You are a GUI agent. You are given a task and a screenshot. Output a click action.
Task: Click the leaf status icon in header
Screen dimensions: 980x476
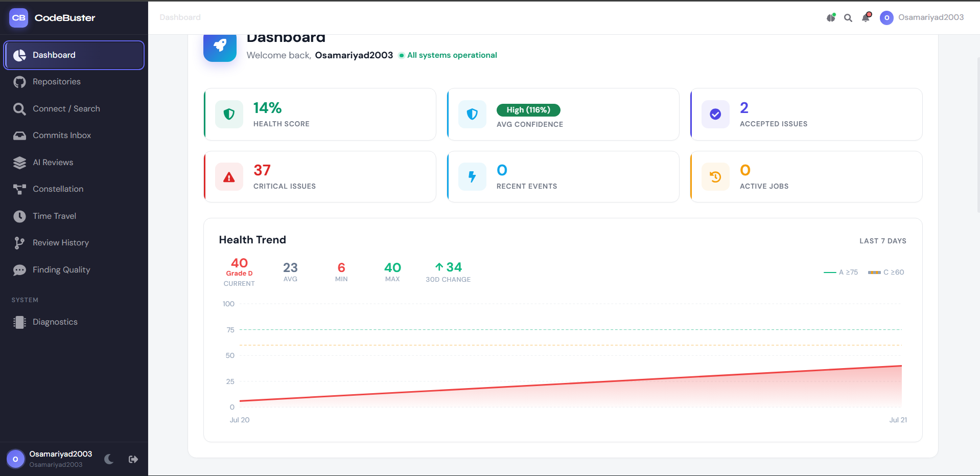click(831, 17)
